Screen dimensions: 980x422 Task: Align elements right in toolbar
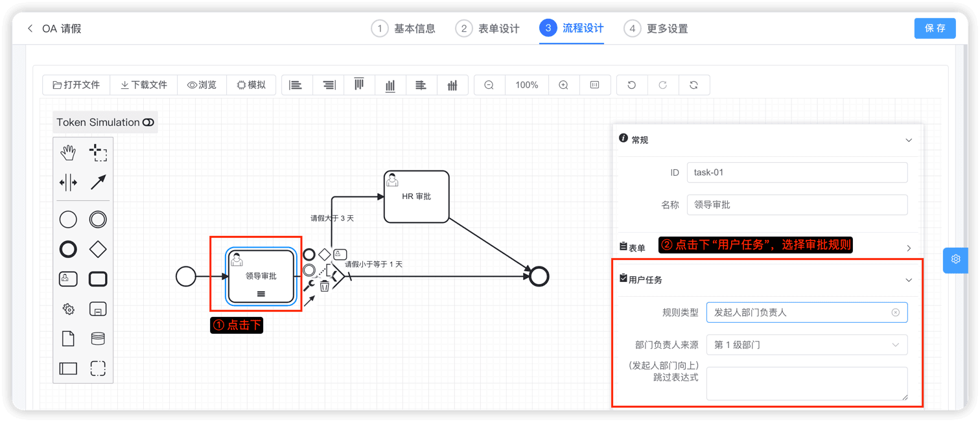point(329,85)
